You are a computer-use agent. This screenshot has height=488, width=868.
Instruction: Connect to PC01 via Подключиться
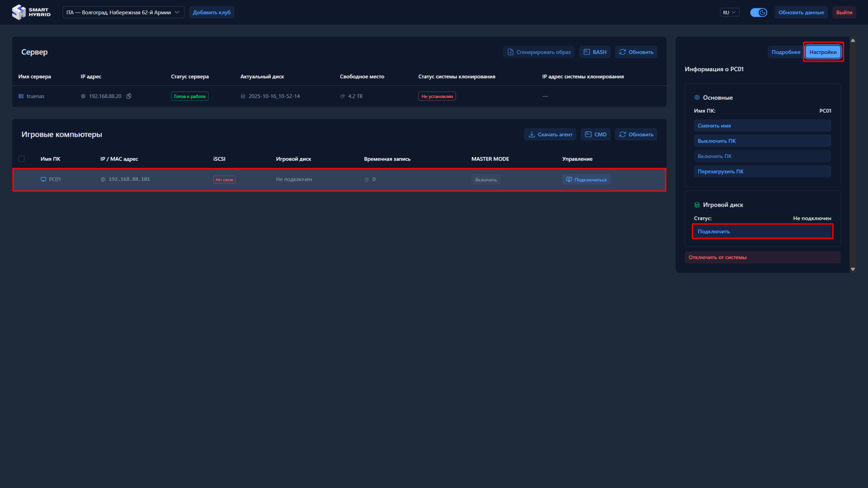[x=586, y=180]
